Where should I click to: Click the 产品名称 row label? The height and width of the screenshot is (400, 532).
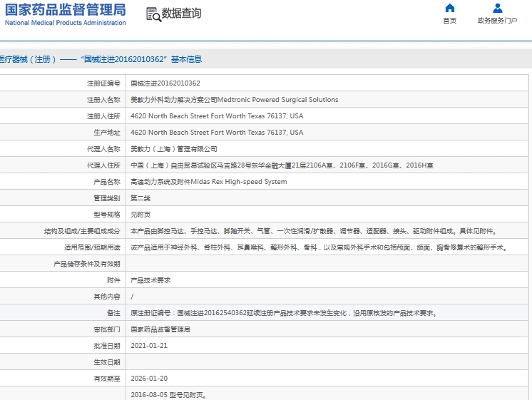[107, 182]
